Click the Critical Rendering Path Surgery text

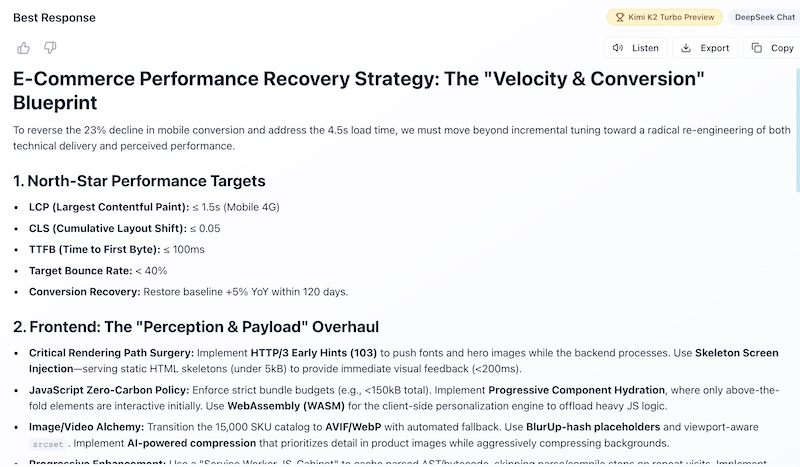point(111,353)
